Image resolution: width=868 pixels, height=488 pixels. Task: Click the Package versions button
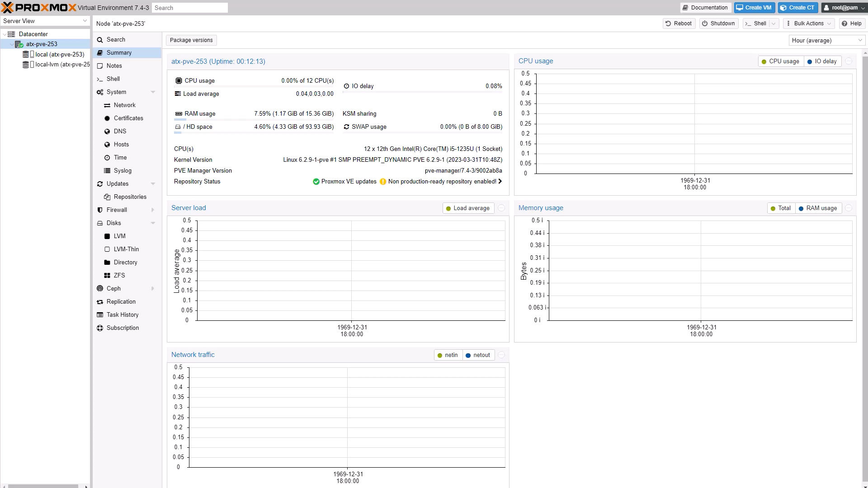pos(191,40)
